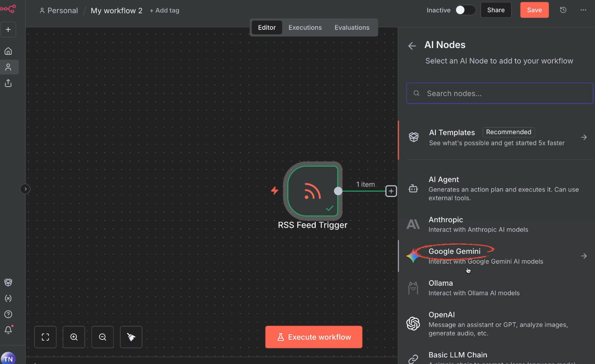Screen dimensions: 595x364
Task: Click the red lightning trigger icon
Action: coord(274,191)
